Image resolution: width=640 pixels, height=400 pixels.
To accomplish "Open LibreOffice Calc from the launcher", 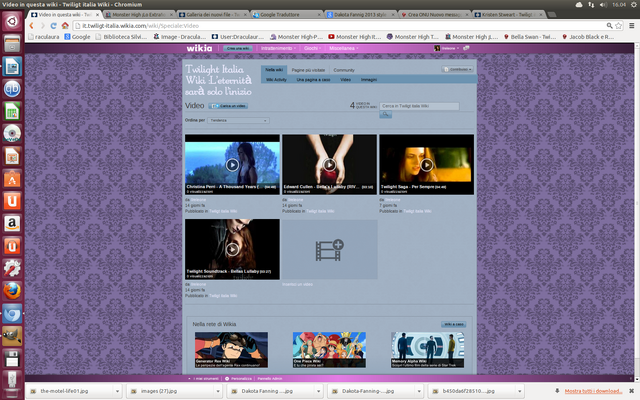I will tap(12, 111).
